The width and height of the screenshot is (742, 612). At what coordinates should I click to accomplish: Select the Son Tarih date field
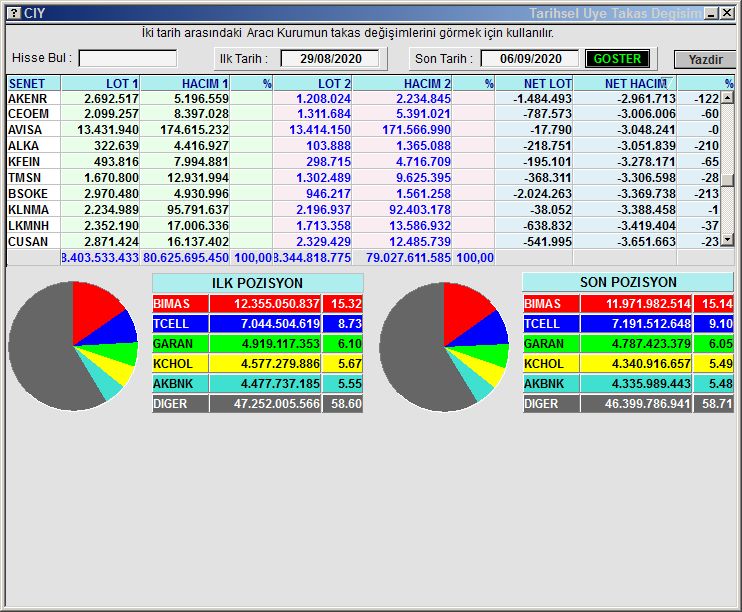point(529,59)
